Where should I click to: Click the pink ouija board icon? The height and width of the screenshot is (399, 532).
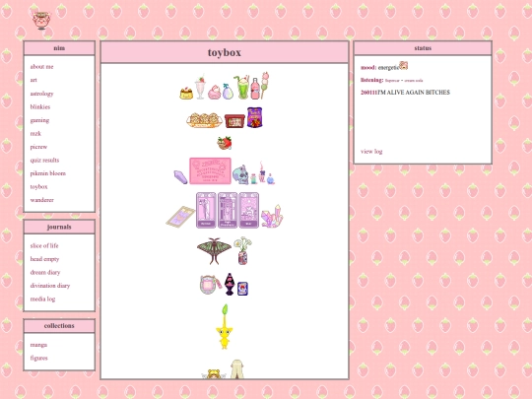(211, 171)
